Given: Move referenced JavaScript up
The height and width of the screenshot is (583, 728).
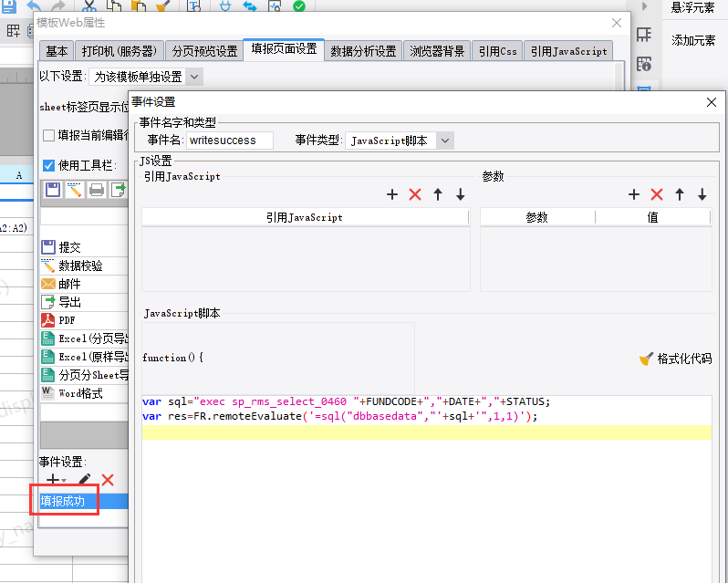Looking at the screenshot, I should pyautogui.click(x=438, y=194).
